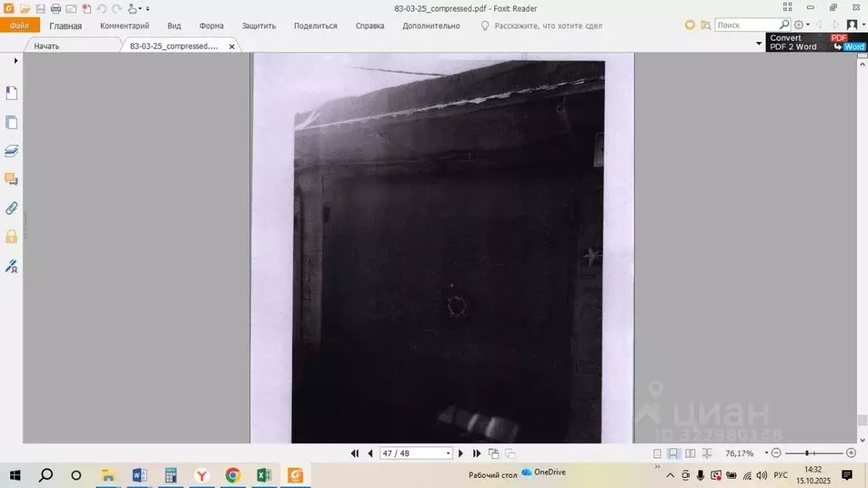Expand the left navigation panel arrow
Screen dimensions: 868x488
point(15,61)
